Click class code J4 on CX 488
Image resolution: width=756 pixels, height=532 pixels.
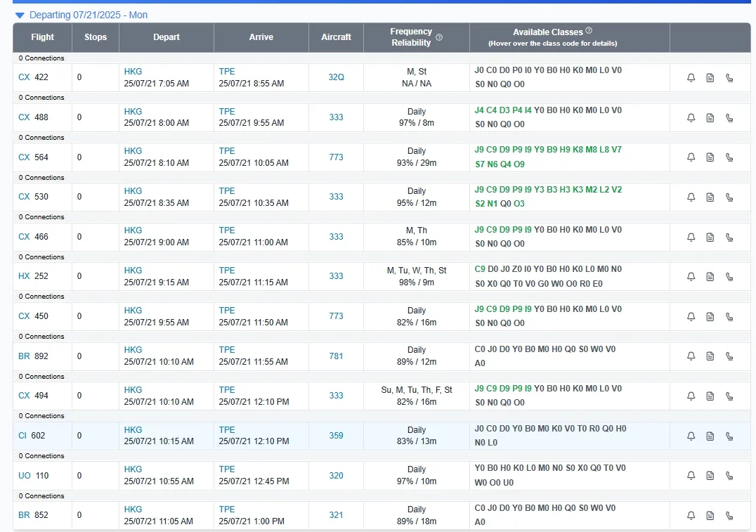click(x=479, y=110)
